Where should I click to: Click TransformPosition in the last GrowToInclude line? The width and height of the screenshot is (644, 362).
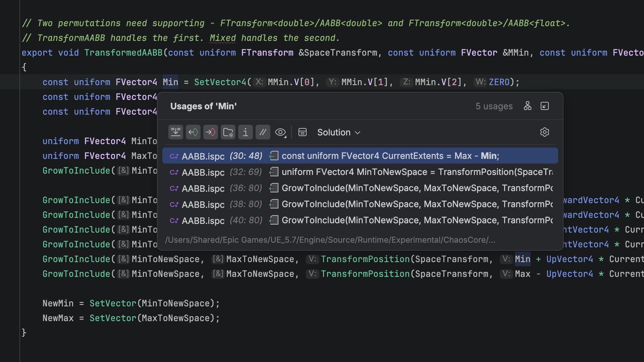coord(365,274)
